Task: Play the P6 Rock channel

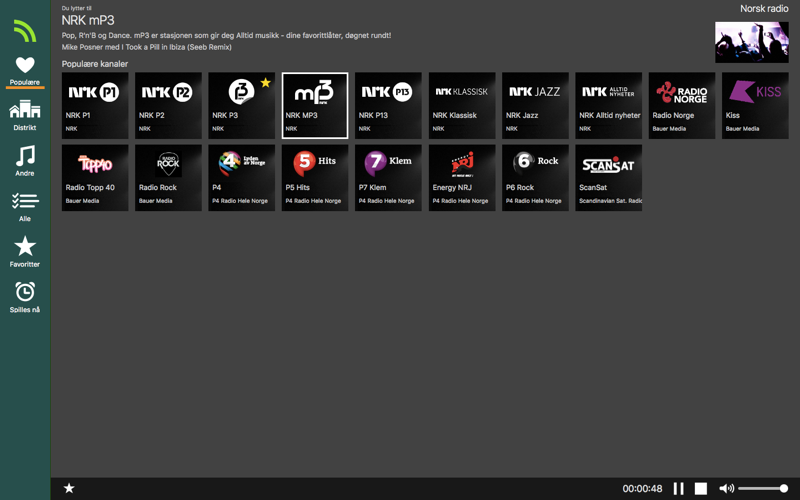Action: click(535, 178)
